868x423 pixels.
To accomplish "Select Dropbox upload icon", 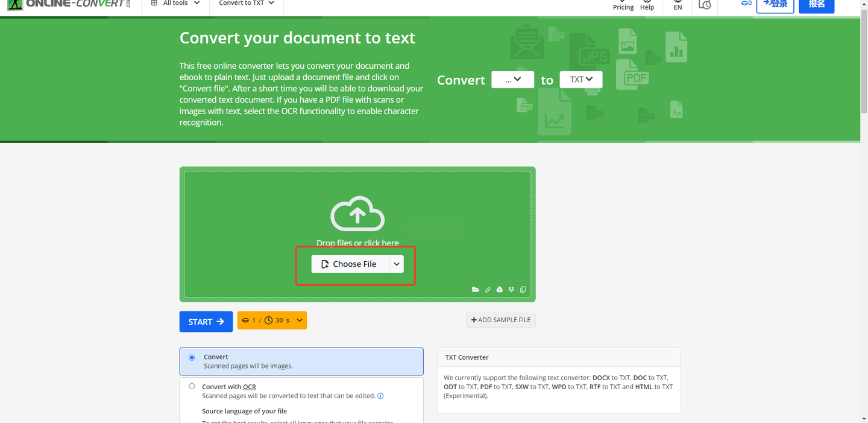I will point(511,290).
